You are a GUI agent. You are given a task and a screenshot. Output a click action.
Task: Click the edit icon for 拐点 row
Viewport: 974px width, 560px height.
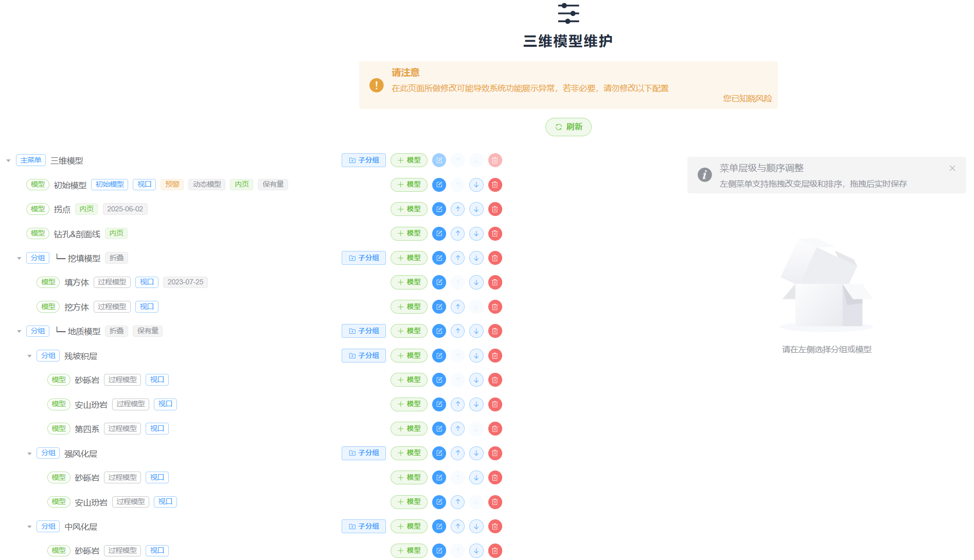pos(439,209)
